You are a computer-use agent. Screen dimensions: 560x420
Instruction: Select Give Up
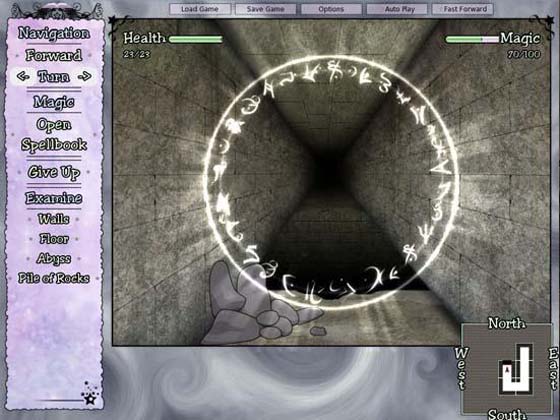54,172
